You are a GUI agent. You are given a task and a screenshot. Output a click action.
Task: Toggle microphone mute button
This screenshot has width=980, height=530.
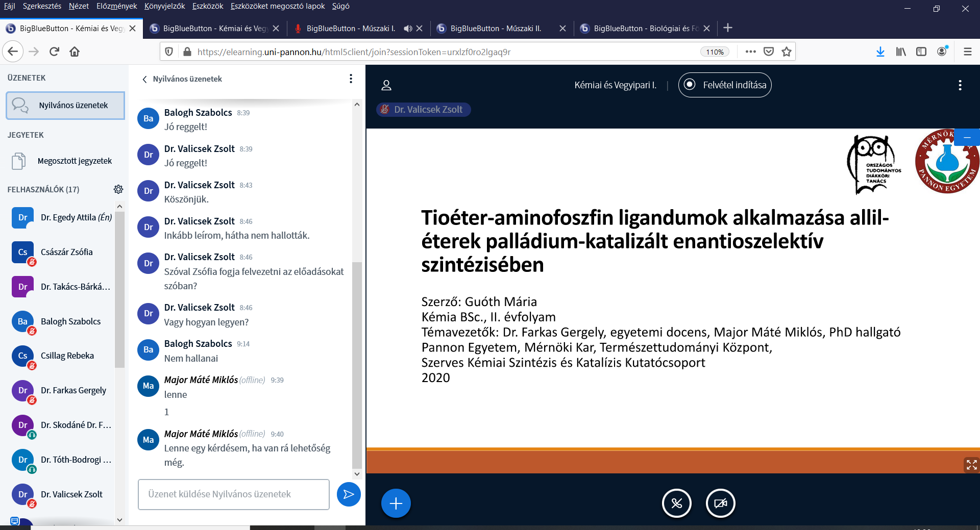(676, 503)
